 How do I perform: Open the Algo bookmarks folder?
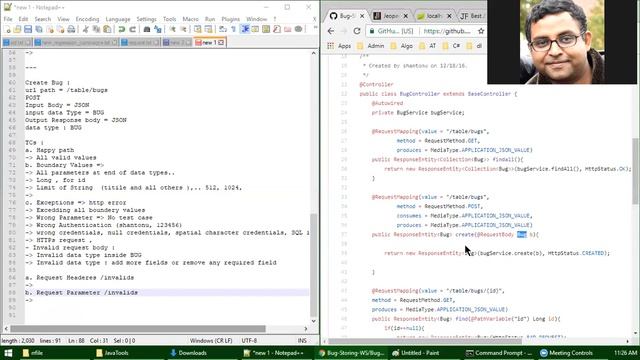pos(402,46)
